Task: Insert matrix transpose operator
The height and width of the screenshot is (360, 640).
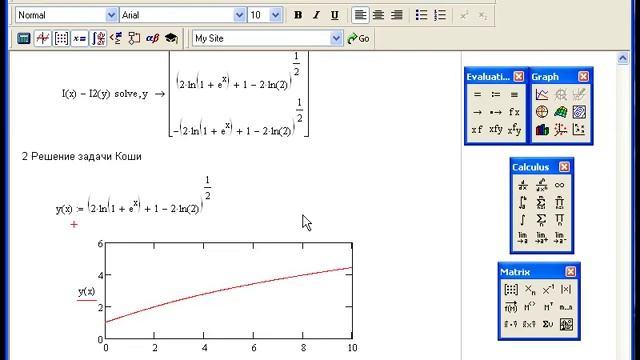Action: click(548, 307)
